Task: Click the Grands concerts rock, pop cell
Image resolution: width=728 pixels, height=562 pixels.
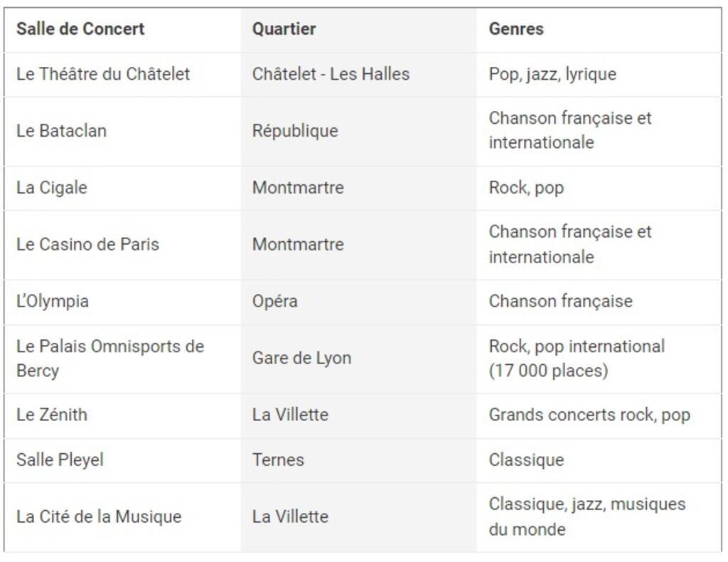Action: coord(599,415)
